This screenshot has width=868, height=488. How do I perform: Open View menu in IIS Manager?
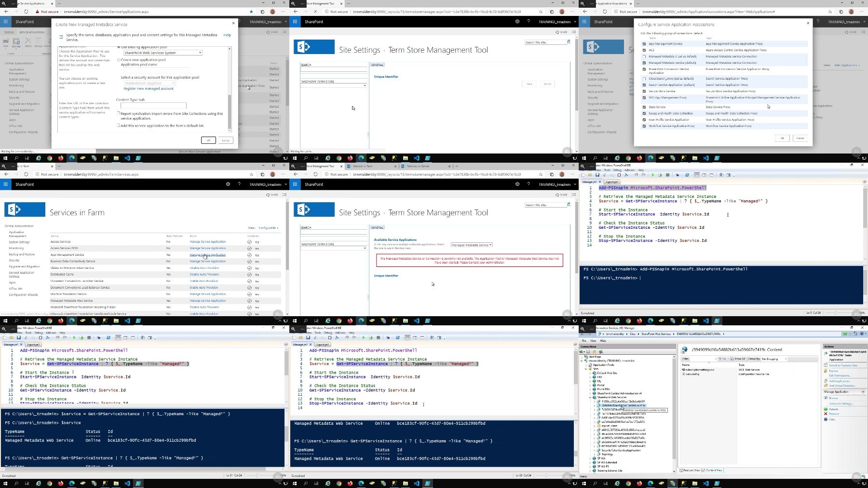(593, 340)
